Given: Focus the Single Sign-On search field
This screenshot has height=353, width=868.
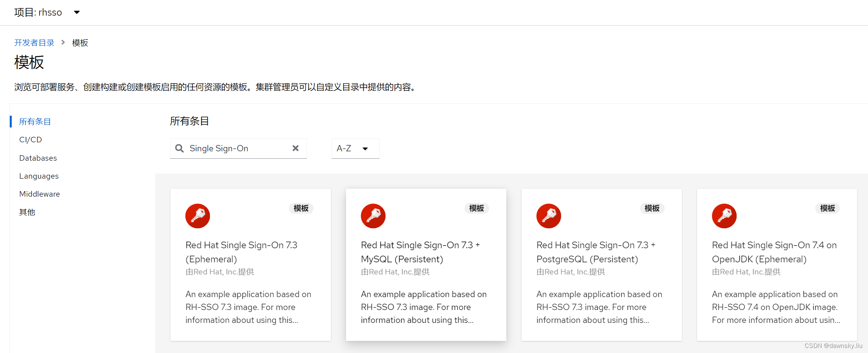Looking at the screenshot, I should click(238, 148).
